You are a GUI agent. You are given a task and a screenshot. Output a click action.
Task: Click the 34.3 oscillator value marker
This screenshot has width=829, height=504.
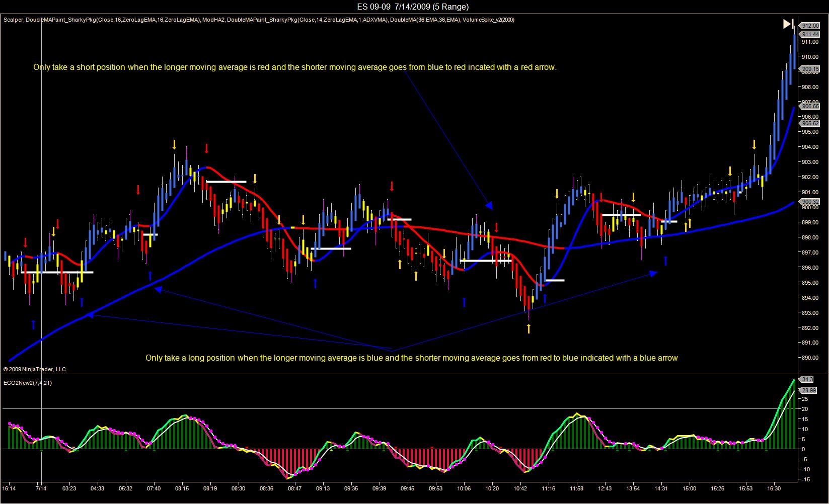tap(807, 379)
